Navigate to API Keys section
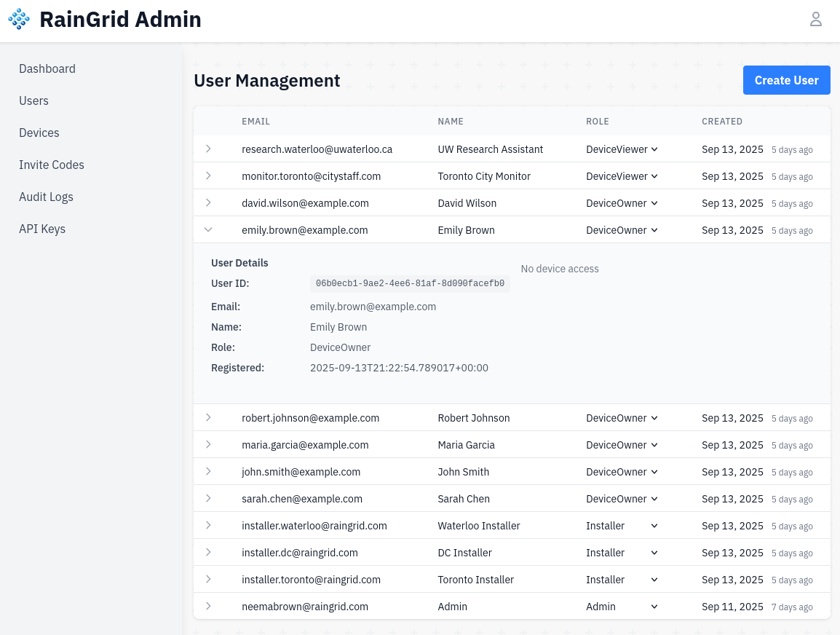This screenshot has height=635, width=840. point(42,229)
